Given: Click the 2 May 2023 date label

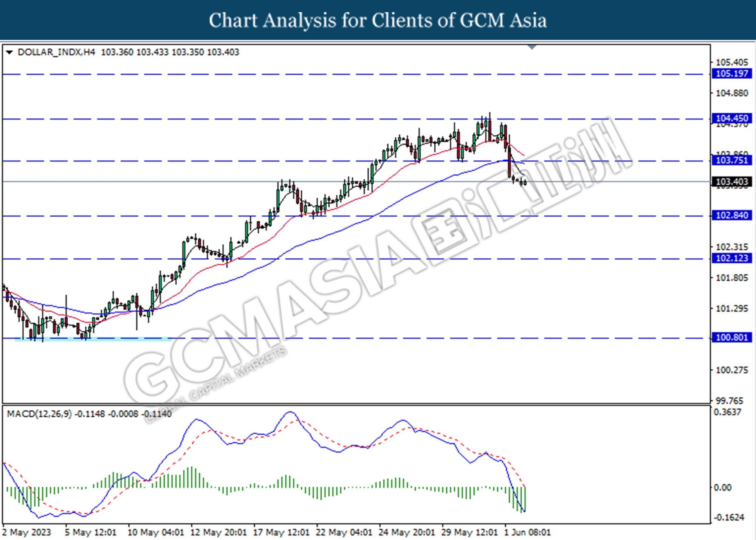Looking at the screenshot, I should 27,532.
